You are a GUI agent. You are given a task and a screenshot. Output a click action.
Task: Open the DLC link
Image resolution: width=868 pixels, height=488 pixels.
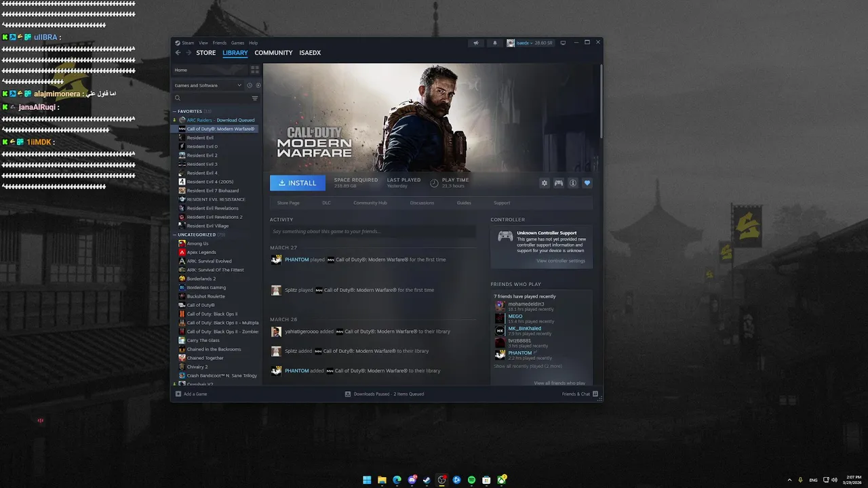(x=327, y=203)
